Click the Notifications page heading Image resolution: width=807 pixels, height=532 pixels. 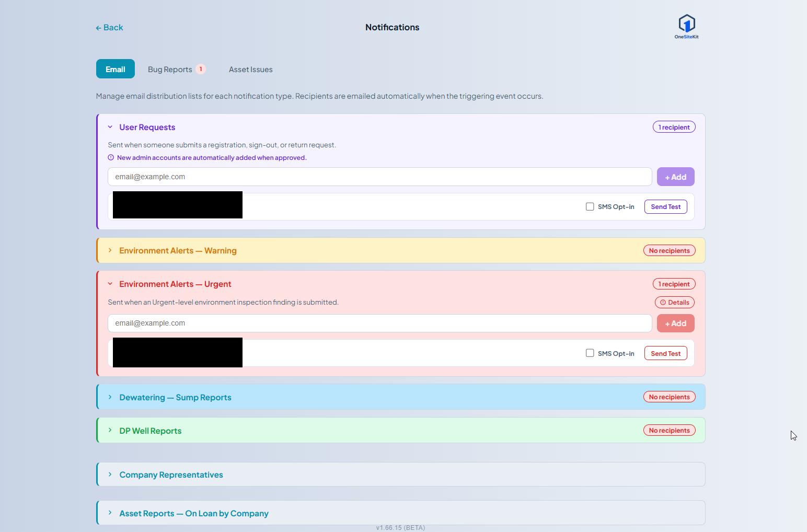pyautogui.click(x=393, y=27)
